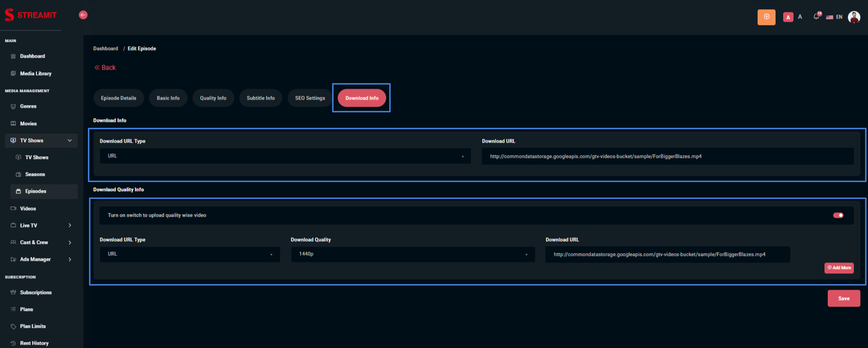Open top Download URL Type dropdown
The image size is (868, 348).
click(x=285, y=156)
